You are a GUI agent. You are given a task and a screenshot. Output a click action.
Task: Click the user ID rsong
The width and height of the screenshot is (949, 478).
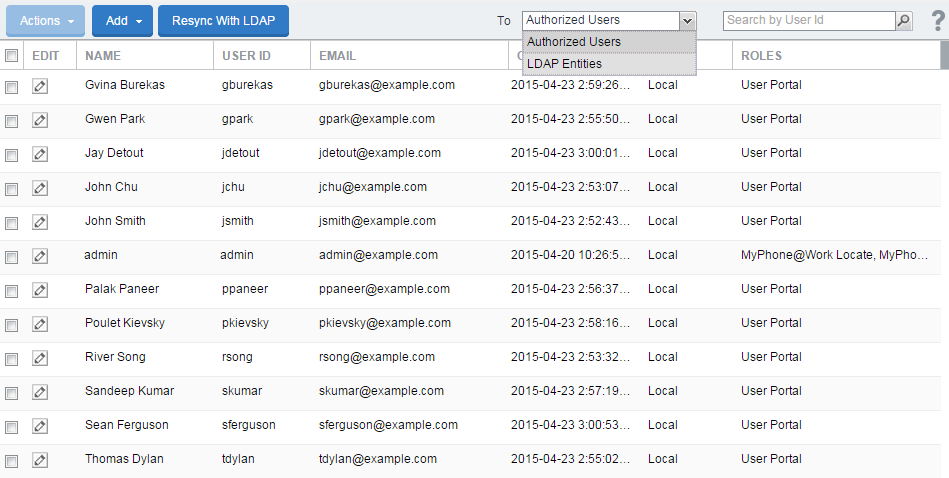click(237, 357)
